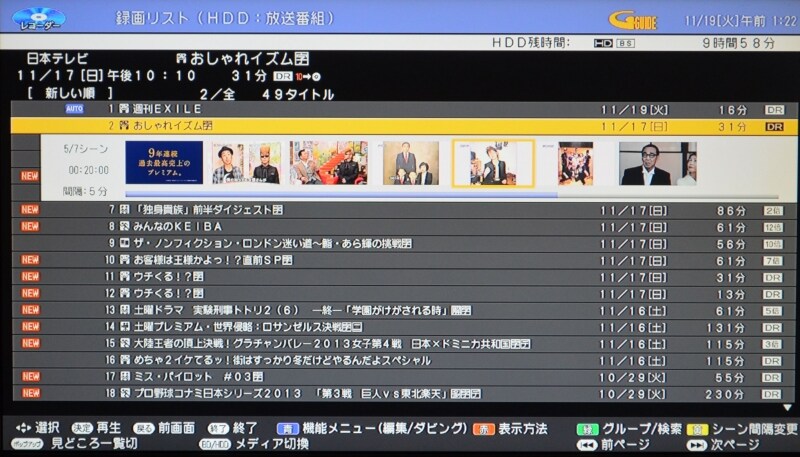The width and height of the screenshot is (800, 457).
Task: Select the first scene thumbnail with blue text slide
Action: [164, 163]
